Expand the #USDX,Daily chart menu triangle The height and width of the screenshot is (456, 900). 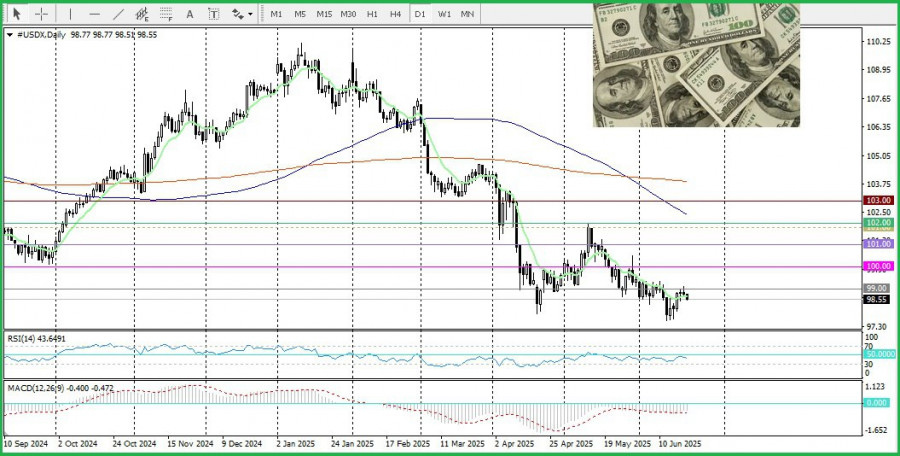pyautogui.click(x=10, y=35)
